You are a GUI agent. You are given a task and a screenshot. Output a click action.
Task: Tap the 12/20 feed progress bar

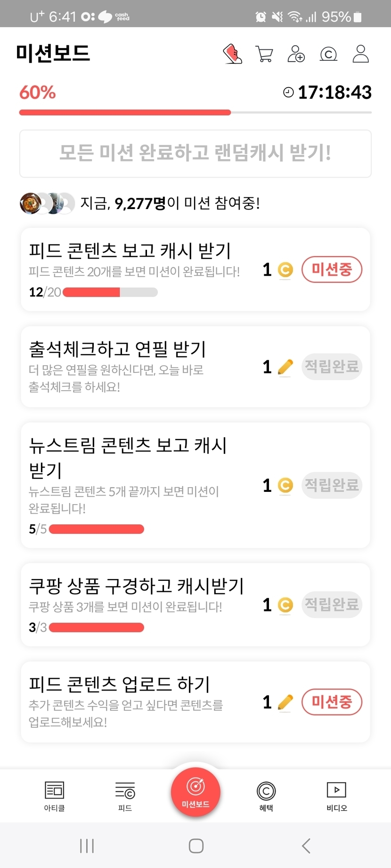[x=110, y=292]
